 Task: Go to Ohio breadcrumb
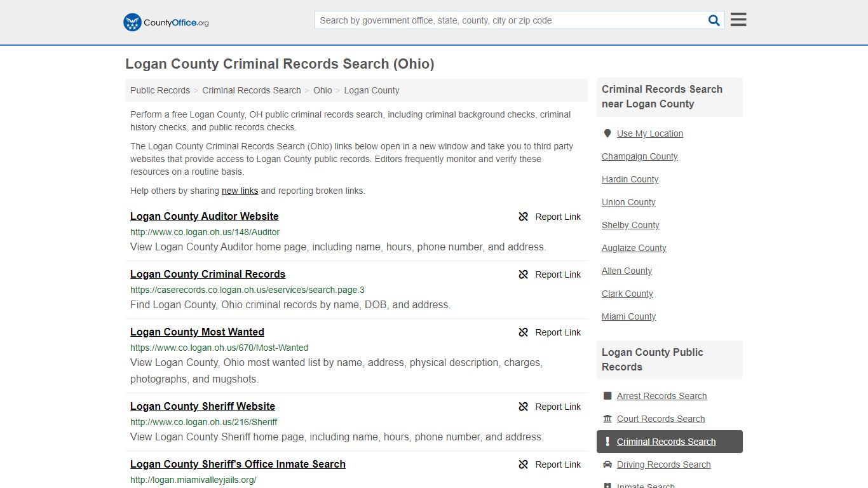(x=323, y=90)
